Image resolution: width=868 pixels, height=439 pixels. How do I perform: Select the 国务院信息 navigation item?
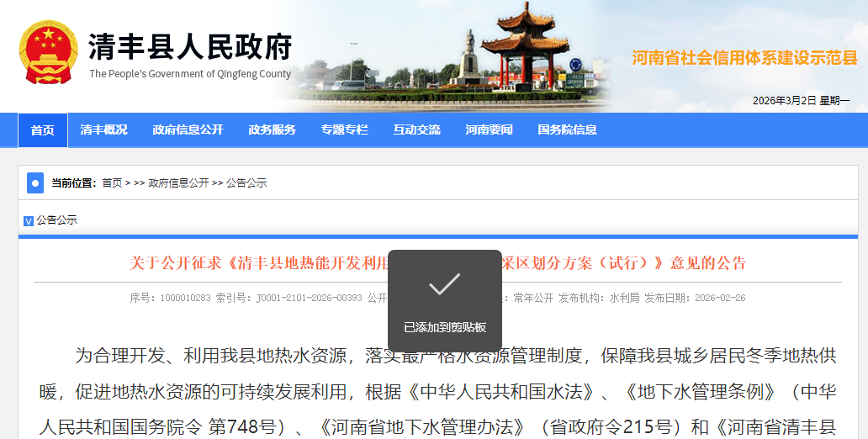pos(567,130)
